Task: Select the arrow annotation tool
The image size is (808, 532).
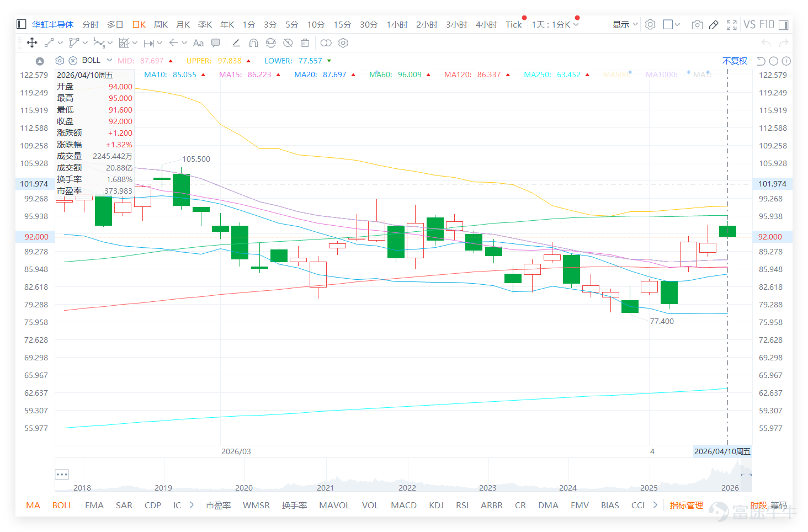Action: [x=173, y=43]
